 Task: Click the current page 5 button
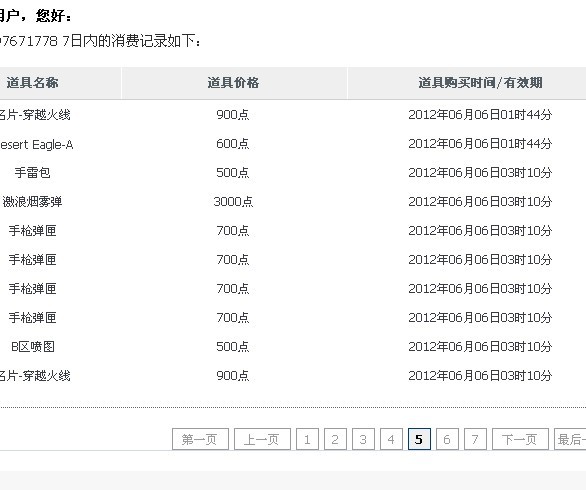click(419, 439)
